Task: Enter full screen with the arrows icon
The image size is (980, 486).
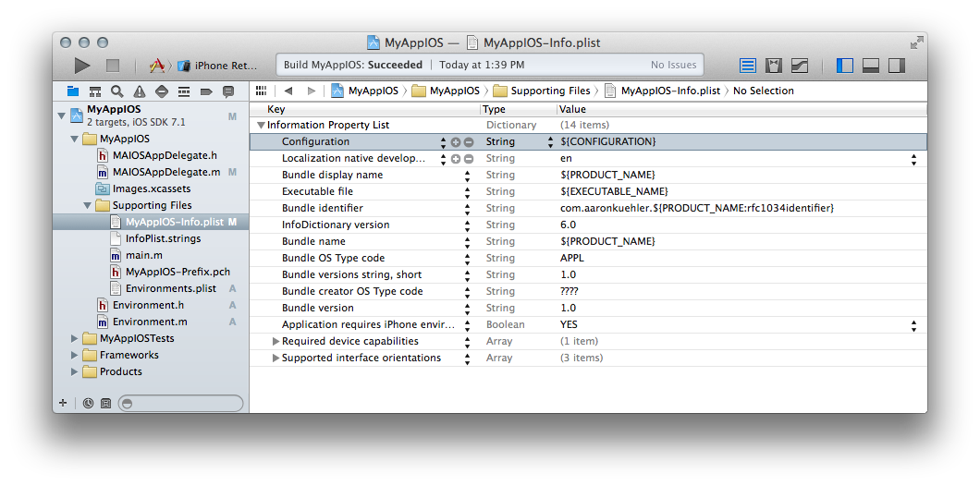Action: pyautogui.click(x=917, y=43)
